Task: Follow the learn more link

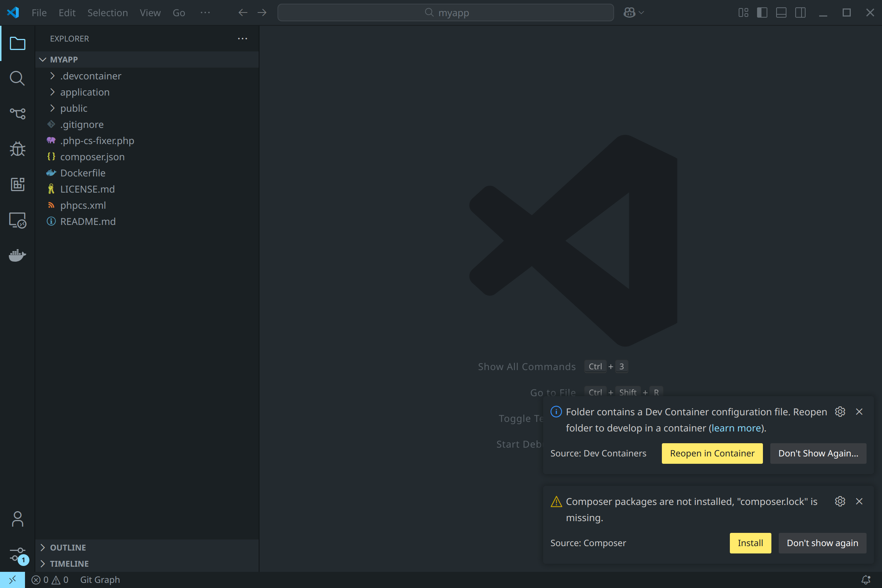Action: 736,428
